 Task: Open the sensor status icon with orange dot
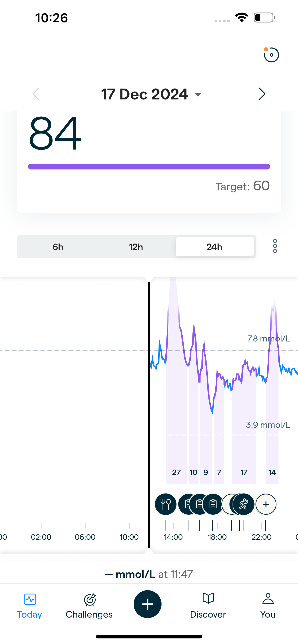coord(271,55)
